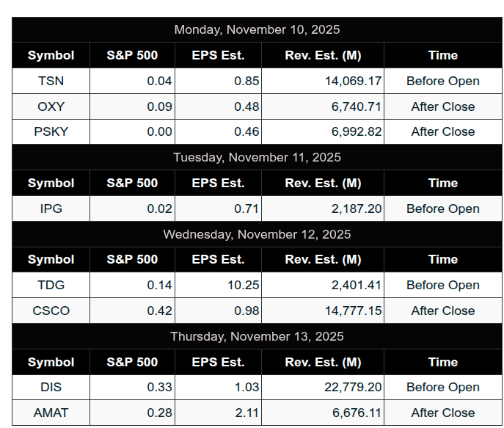This screenshot has width=504, height=428.
Task: Open the DIS symbol entry
Action: tap(51, 387)
